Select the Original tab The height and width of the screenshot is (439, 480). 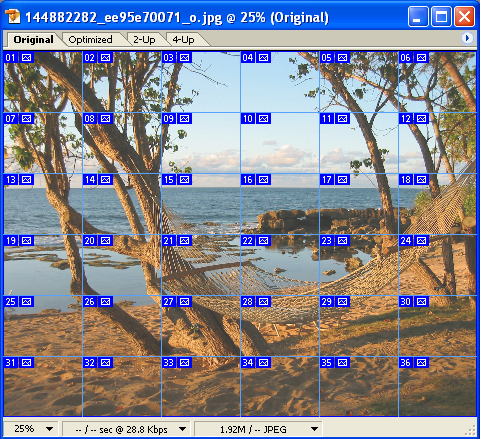[33, 40]
